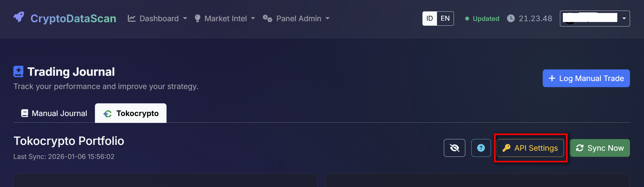Open help via the question mark icon
Screen dimensions: 644x187
[x=481, y=148]
